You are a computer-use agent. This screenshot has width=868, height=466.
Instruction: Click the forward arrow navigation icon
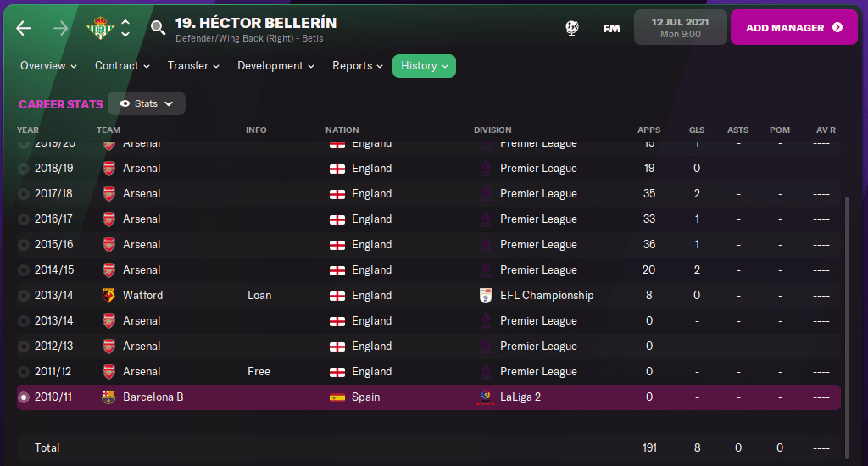(x=60, y=28)
